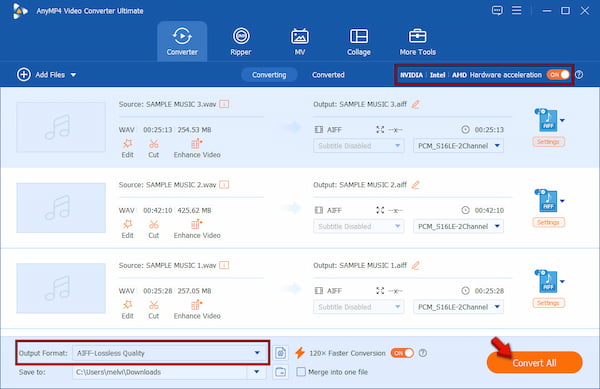The image size is (600, 389).
Task: Expand format arrow beside SAMPLE MUSIC 3 AIFF icon
Action: [x=562, y=120]
